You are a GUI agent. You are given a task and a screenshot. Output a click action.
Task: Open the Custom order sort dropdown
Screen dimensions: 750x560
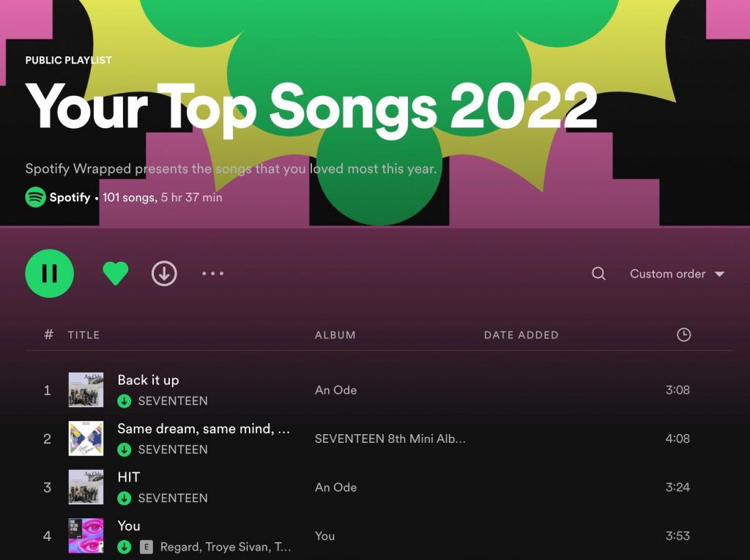coord(677,274)
